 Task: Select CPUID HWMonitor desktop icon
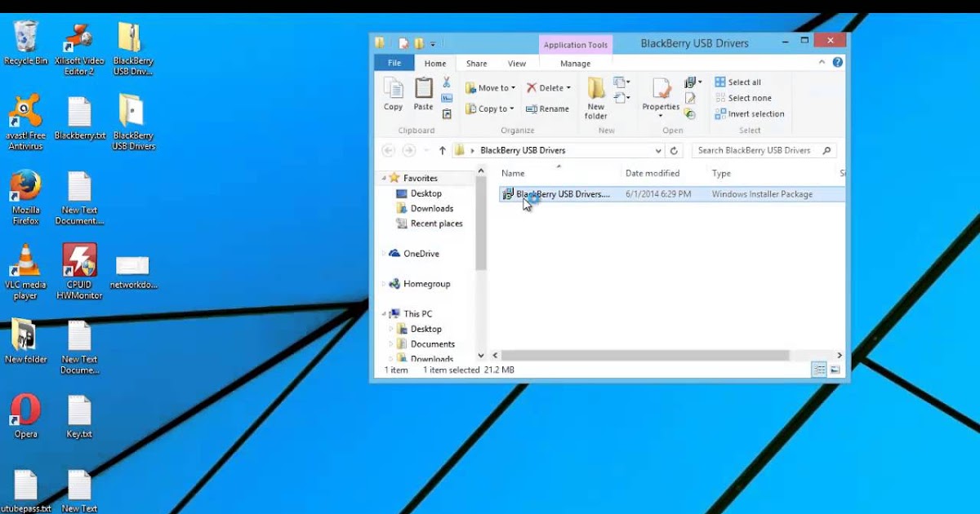tap(79, 272)
